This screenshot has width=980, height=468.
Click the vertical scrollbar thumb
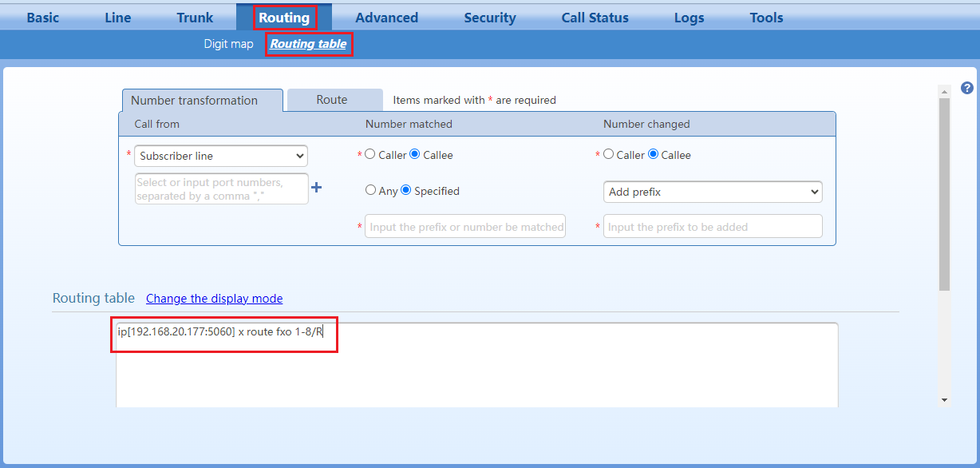(x=944, y=192)
